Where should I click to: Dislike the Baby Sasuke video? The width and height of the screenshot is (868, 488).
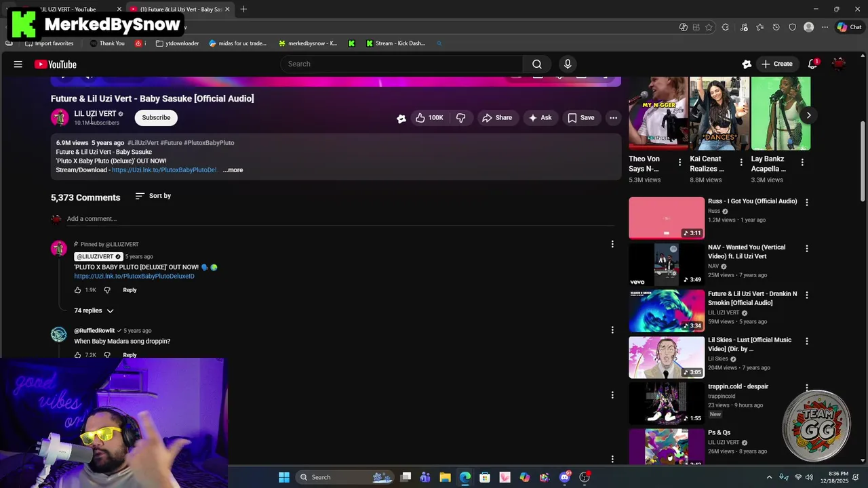[x=461, y=117]
